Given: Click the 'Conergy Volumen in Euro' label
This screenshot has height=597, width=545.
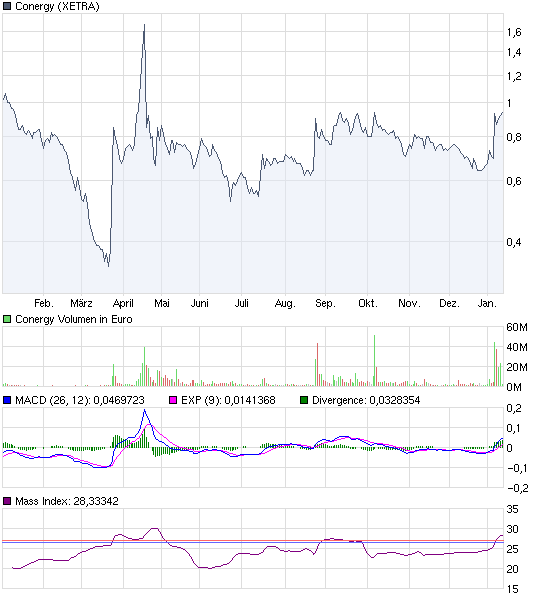Looking at the screenshot, I should (74, 319).
